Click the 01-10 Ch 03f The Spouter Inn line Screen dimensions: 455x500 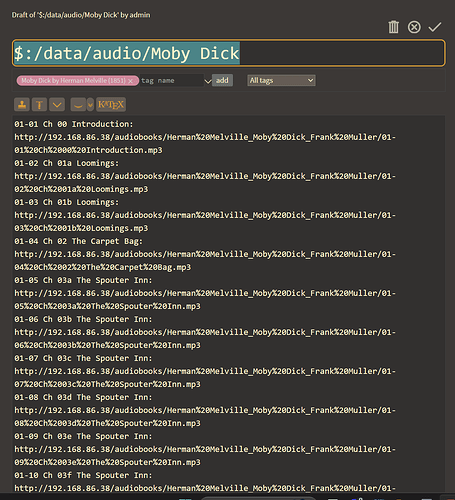83,475
